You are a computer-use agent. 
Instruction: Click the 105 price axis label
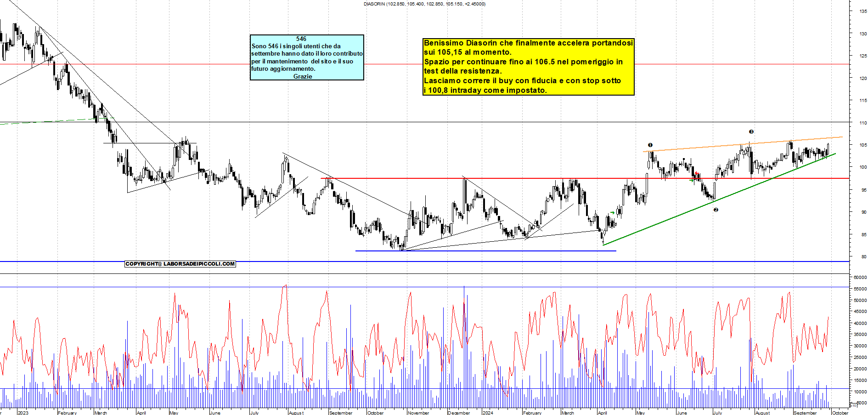[863, 145]
